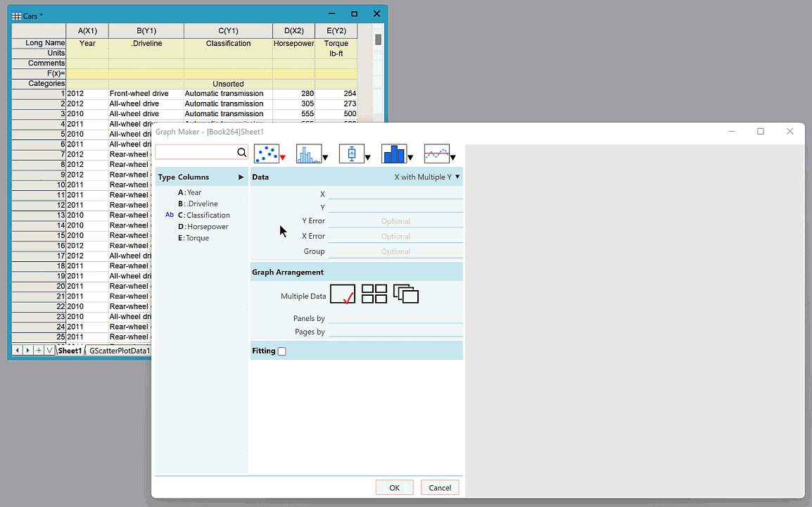Choose the histogram plot type icon

coord(308,154)
